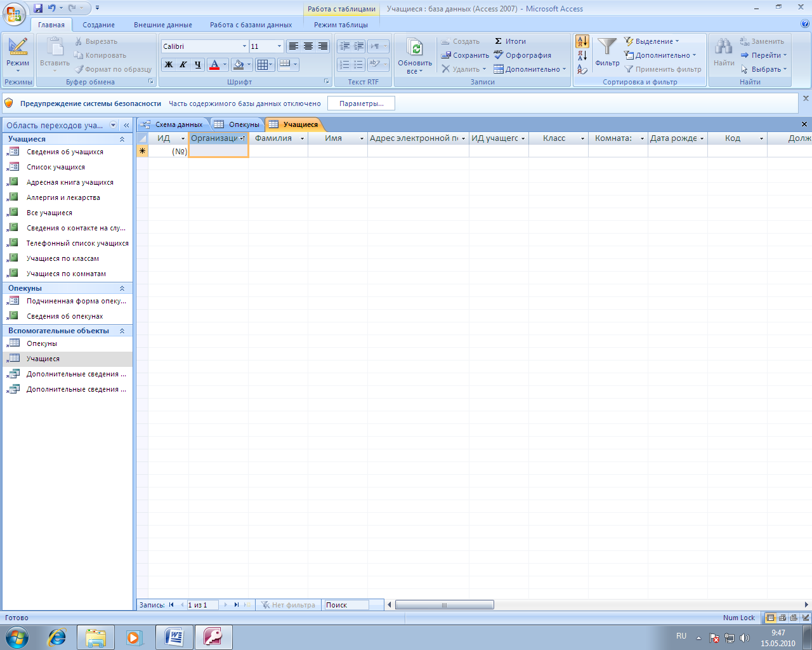Screen dimensions: 812x650
Task: Apply the font color A swatch
Action: click(x=214, y=65)
